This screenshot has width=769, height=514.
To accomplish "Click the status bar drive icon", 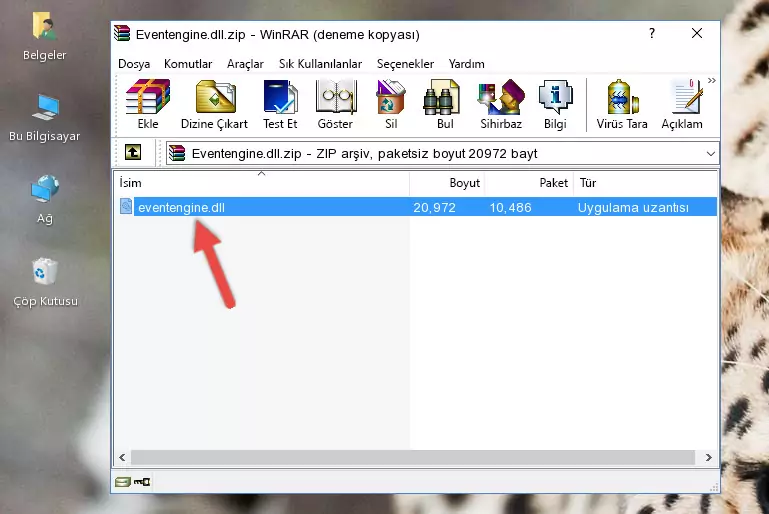I will tap(122, 482).
